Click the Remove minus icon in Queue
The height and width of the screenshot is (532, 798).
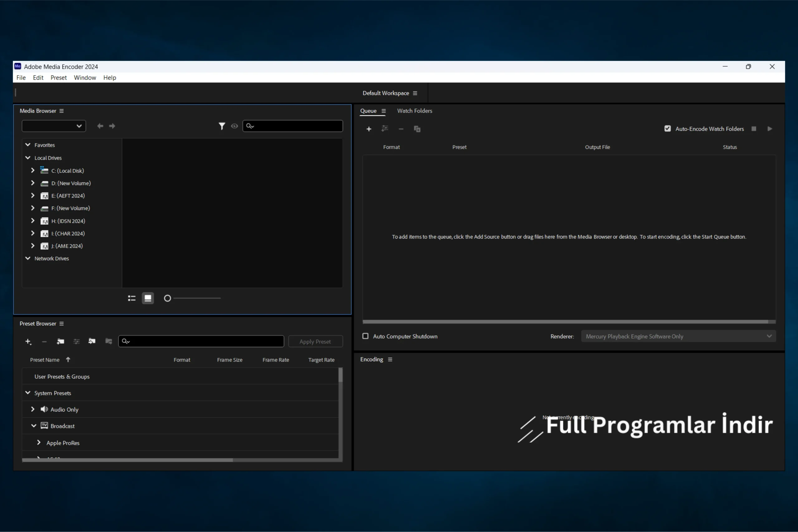point(401,129)
